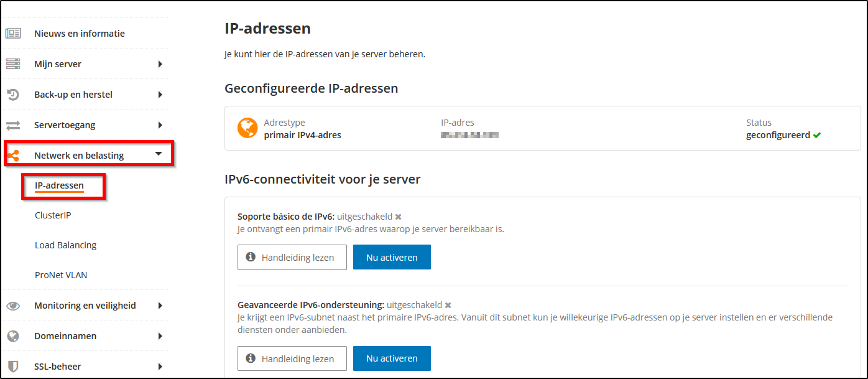Expand the Domeinnamen menu chevron
Screen dimensions: 868x379
tap(160, 335)
